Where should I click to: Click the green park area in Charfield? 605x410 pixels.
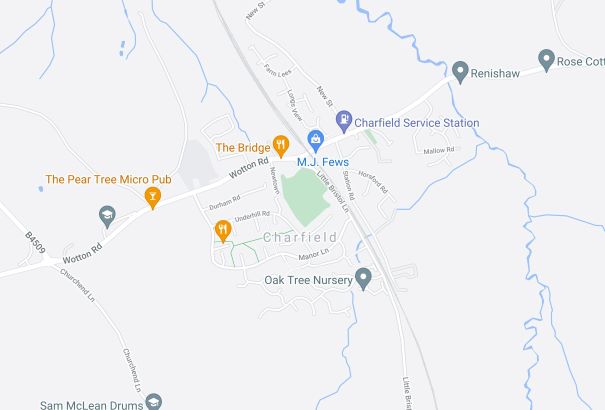coord(306,196)
